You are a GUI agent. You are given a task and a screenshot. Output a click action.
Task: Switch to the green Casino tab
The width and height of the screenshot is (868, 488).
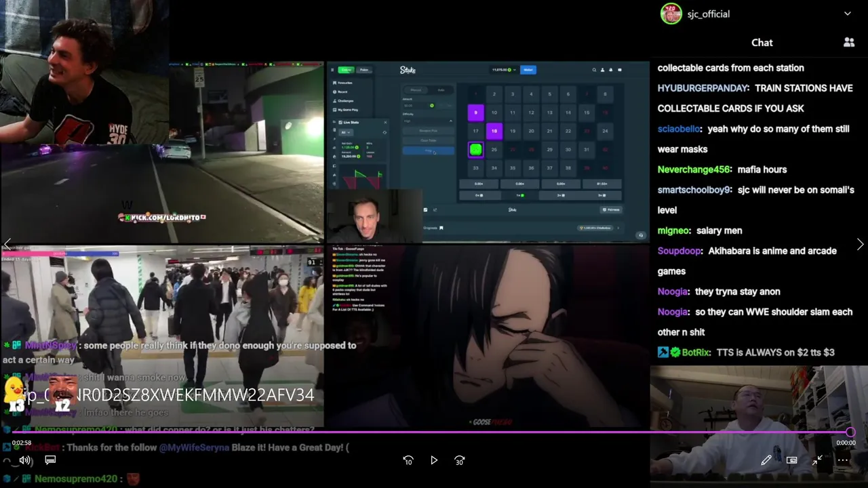tap(347, 70)
